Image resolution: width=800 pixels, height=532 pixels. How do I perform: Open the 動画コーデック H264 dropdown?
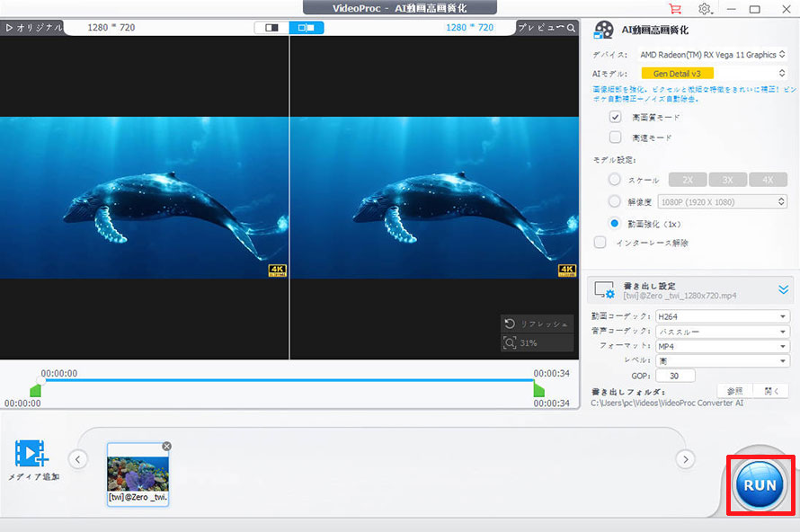722,316
